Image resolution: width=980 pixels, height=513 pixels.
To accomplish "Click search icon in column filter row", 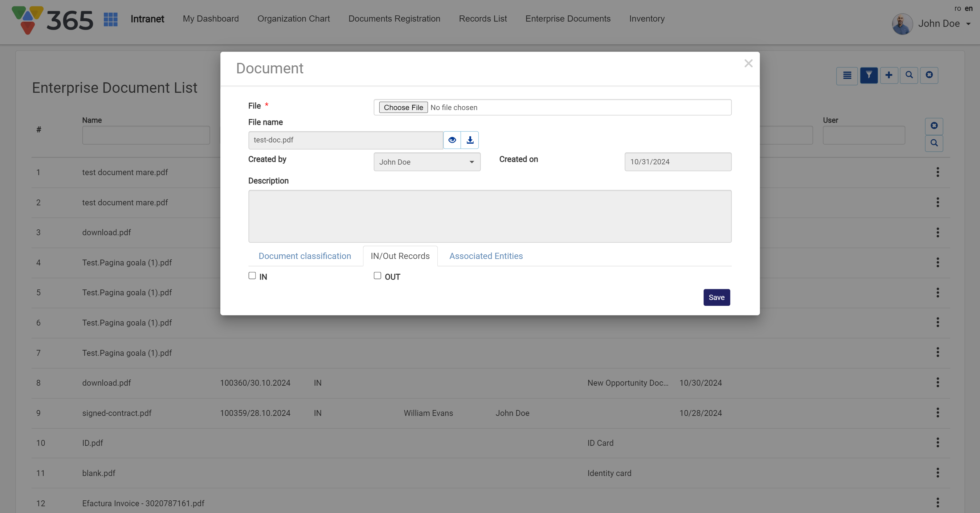I will 934,143.
